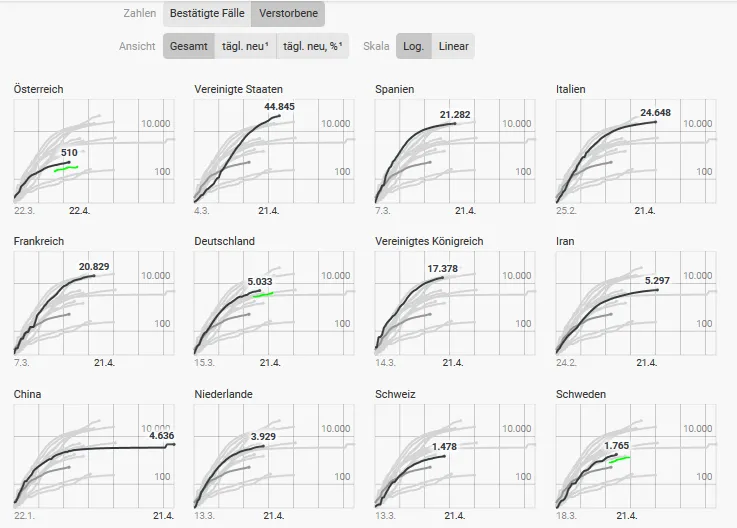Select the Bestätigte Fälle toggle
The height and width of the screenshot is (528, 737).
[x=207, y=14]
